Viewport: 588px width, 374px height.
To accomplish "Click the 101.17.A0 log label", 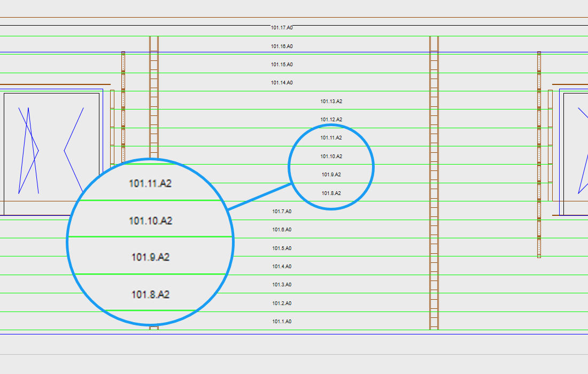I will (x=282, y=27).
